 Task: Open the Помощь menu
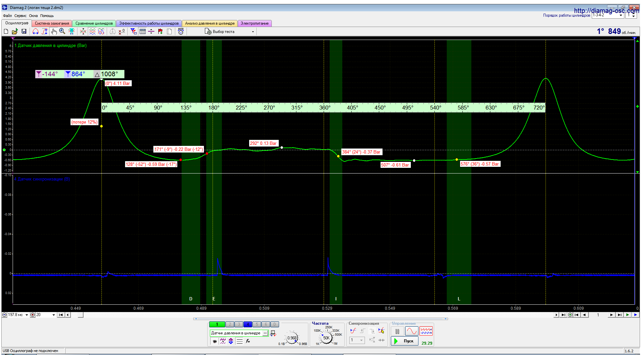[47, 16]
